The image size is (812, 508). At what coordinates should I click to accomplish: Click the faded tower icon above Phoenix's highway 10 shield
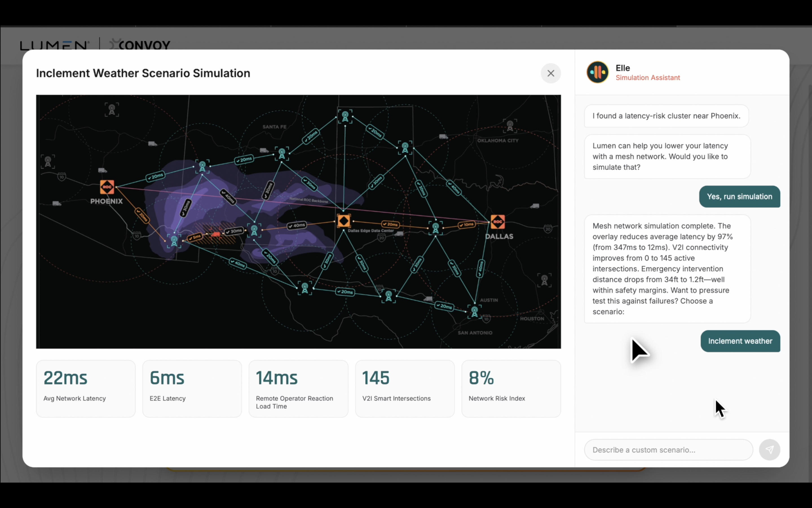[x=48, y=162]
